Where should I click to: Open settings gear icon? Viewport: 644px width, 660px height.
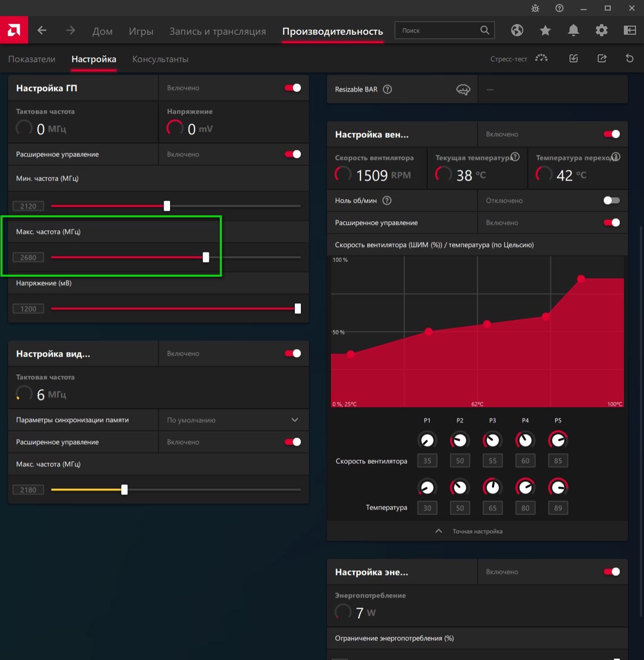[x=602, y=30]
